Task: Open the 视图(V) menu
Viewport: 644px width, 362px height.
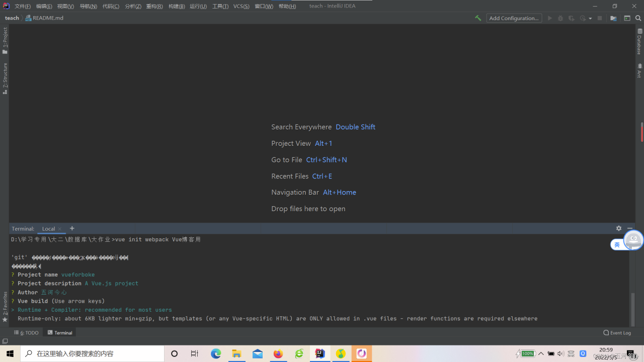Action: [x=65, y=6]
